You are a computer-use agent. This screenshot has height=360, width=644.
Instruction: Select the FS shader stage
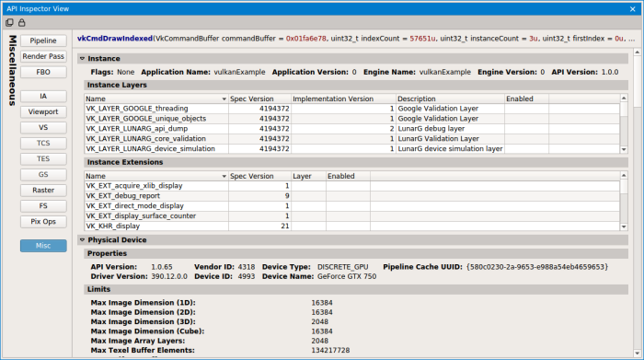pos(43,206)
